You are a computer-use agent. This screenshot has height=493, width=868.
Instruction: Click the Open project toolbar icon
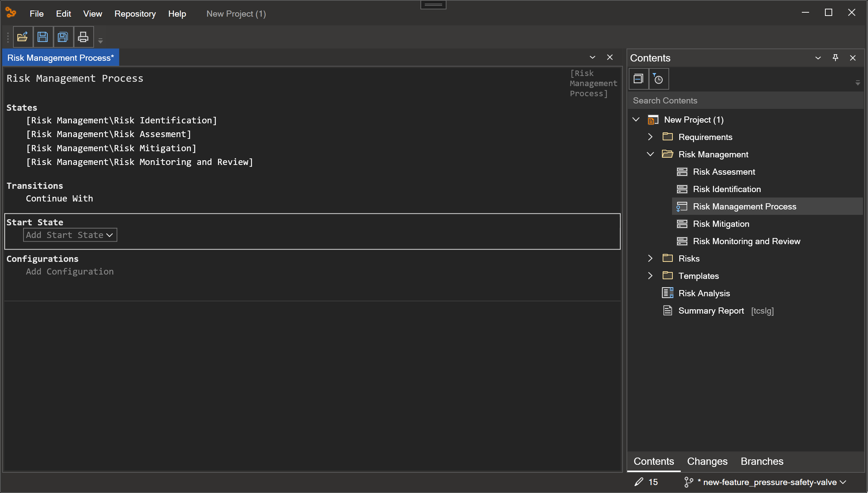23,37
